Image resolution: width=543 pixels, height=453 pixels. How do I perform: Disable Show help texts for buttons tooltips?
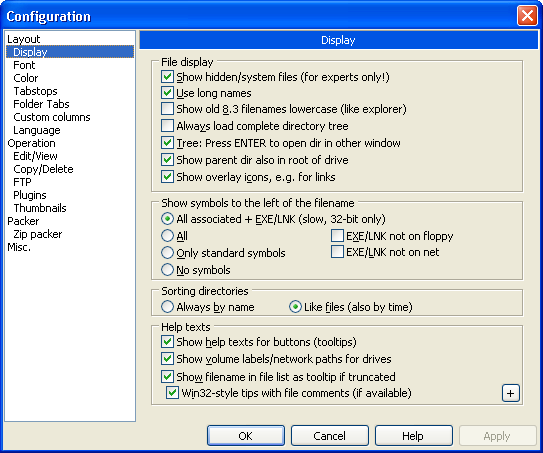pos(167,342)
